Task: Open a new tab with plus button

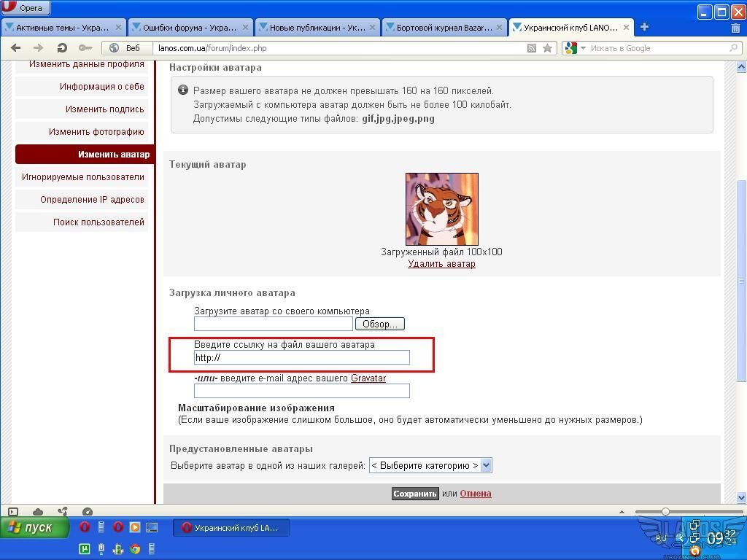Action: pos(644,27)
